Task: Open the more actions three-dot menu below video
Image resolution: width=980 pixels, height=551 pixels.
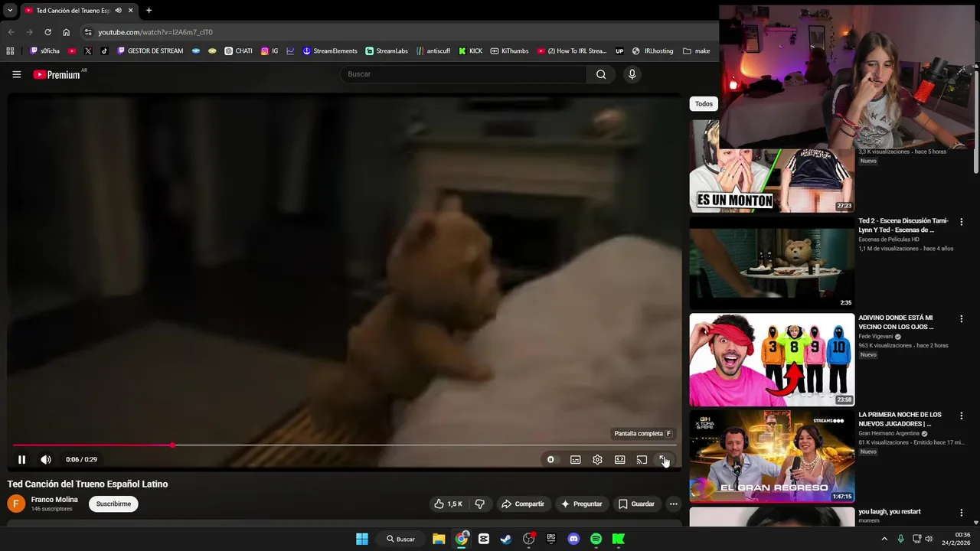Action: pyautogui.click(x=673, y=504)
